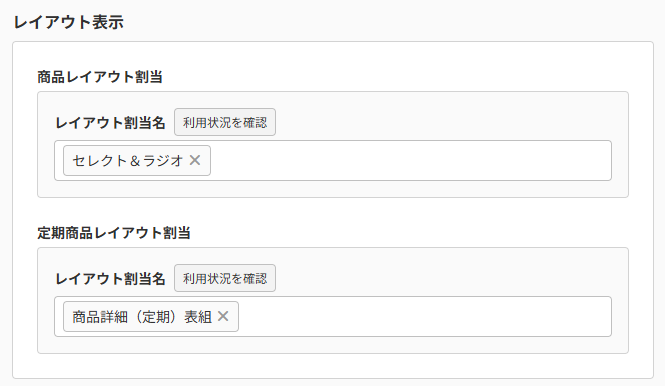Viewport: 665px width, 386px height.
Task: Select the 商品詳細（定期）表組 tag label
Action: tap(142, 316)
